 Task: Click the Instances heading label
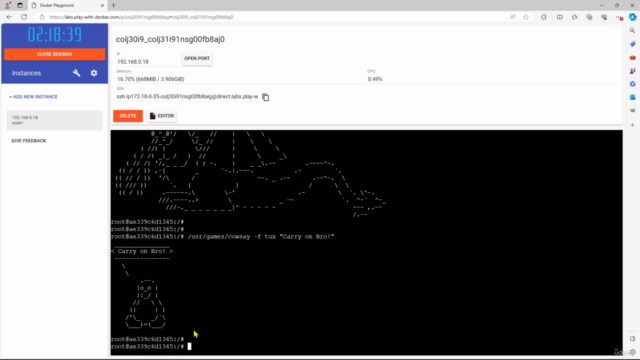(27, 73)
